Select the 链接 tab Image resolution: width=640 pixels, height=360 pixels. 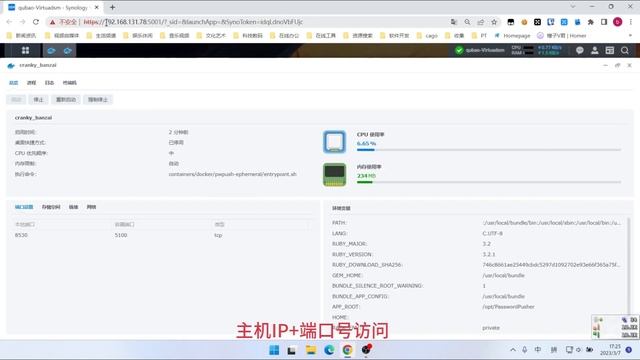coord(73,207)
